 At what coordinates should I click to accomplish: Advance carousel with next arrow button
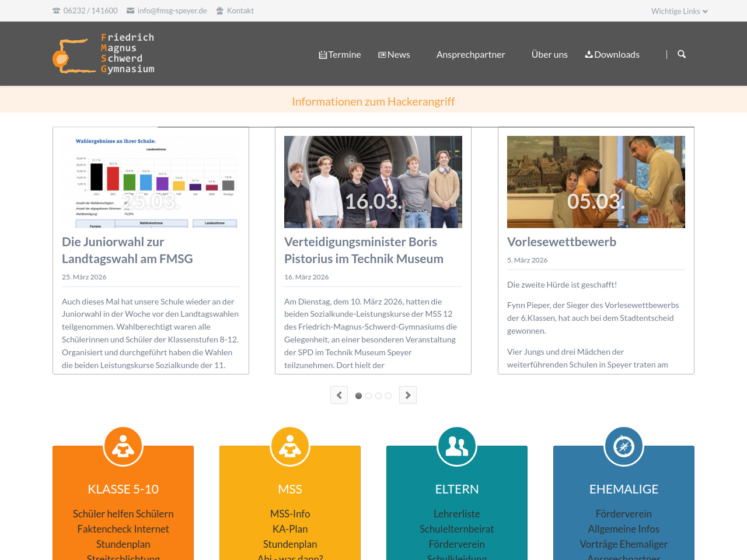[408, 395]
